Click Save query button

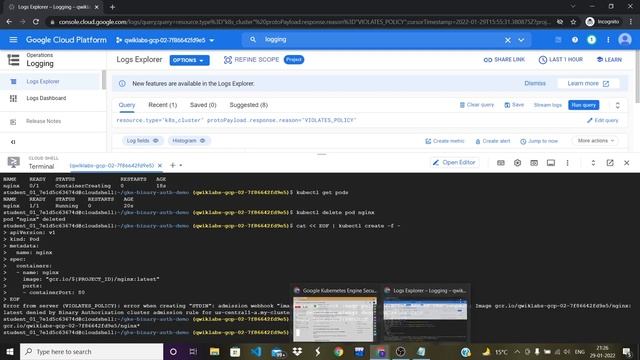click(514, 105)
